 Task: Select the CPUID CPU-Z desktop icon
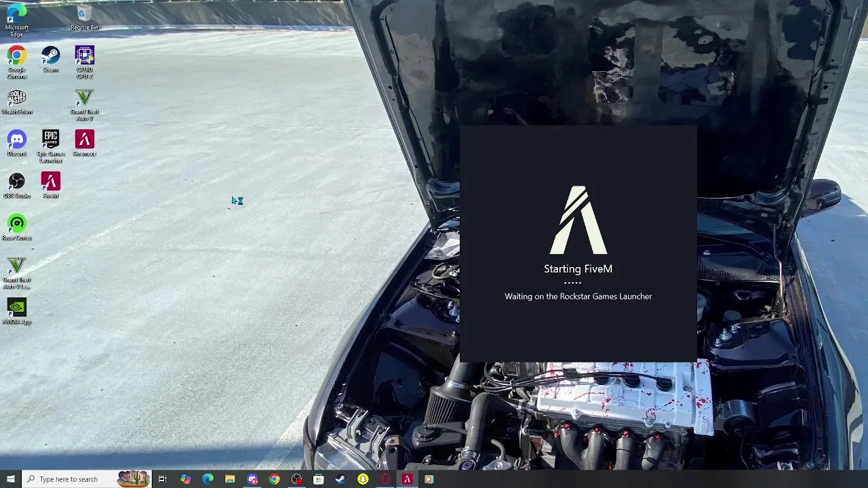84,62
